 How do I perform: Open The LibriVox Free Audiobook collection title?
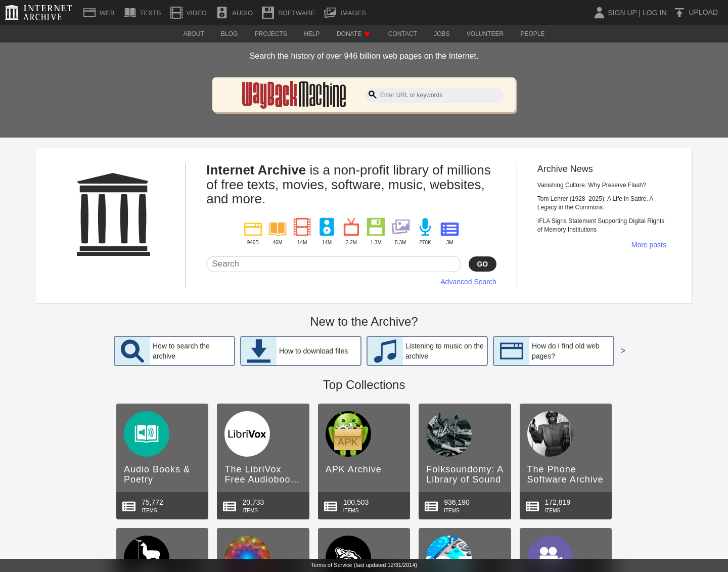(x=262, y=474)
